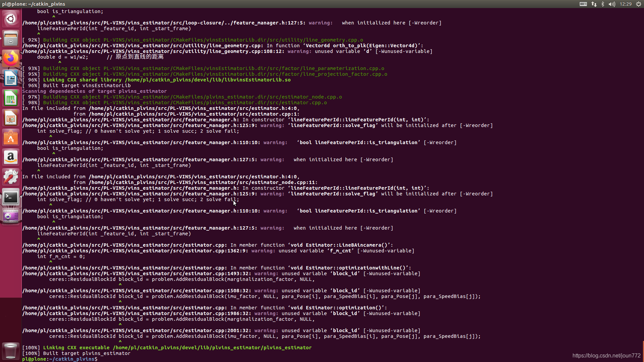Image resolution: width=644 pixels, height=362 pixels.
Task: Click estimator.cpp:1493:32 block_id warning line
Action: click(x=221, y=274)
